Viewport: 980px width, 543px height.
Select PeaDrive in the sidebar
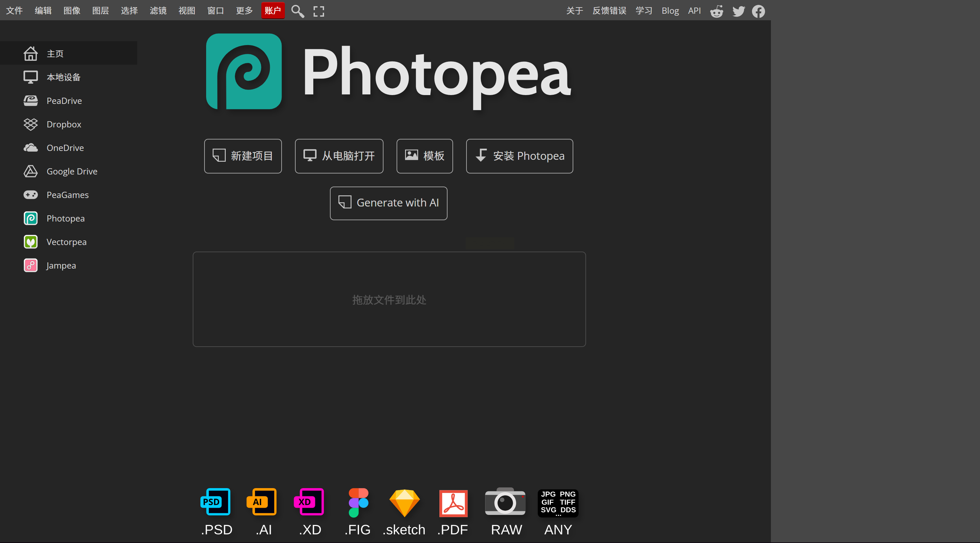click(64, 101)
